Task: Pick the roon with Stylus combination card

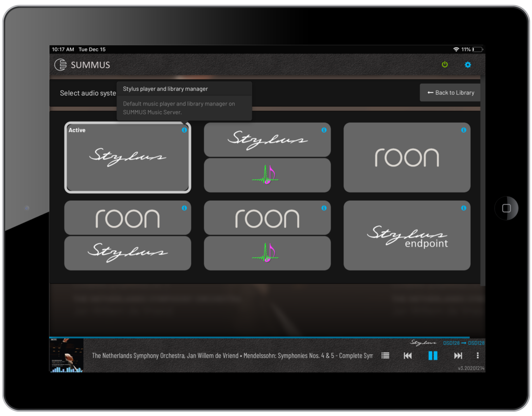Action: tap(128, 236)
